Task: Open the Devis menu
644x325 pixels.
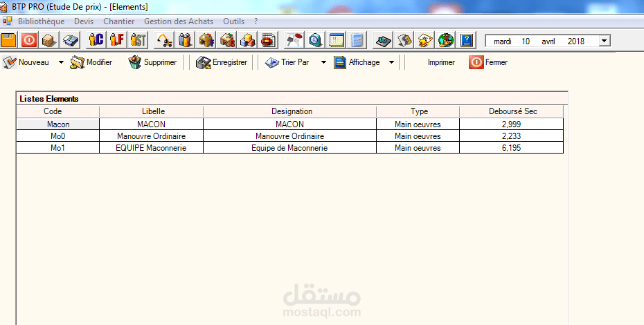Action: 84,21
